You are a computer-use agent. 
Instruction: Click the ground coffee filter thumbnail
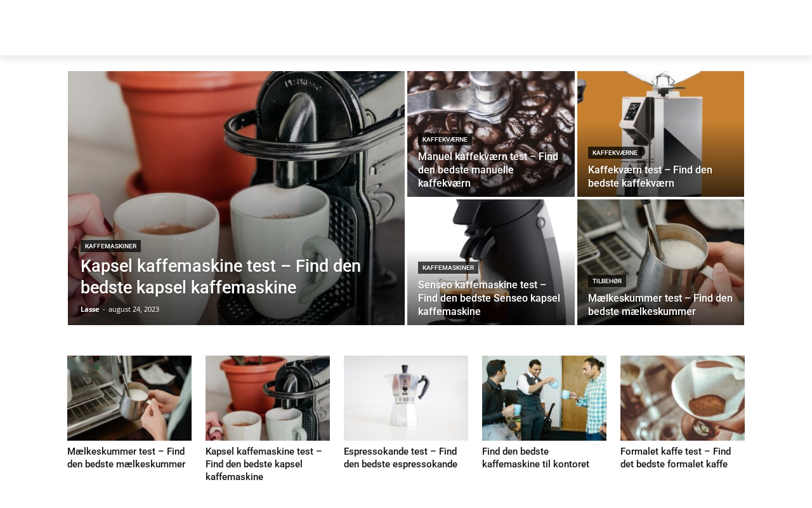click(x=683, y=398)
